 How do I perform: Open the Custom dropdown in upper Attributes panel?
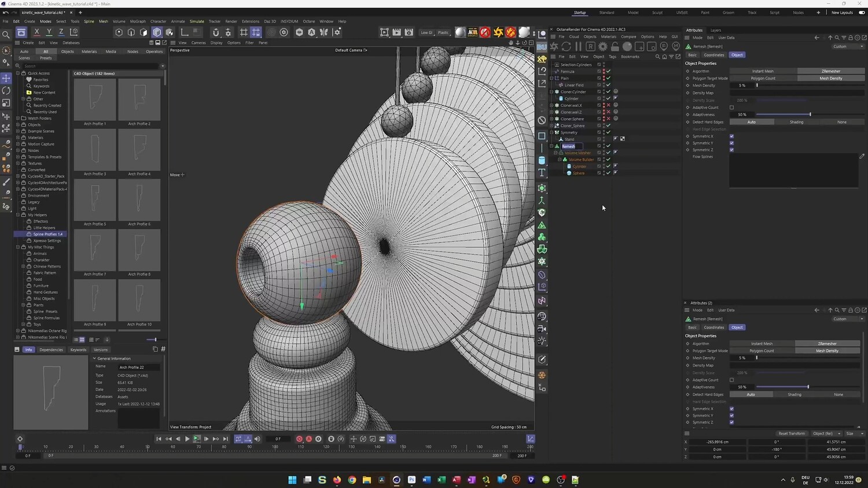(x=849, y=46)
